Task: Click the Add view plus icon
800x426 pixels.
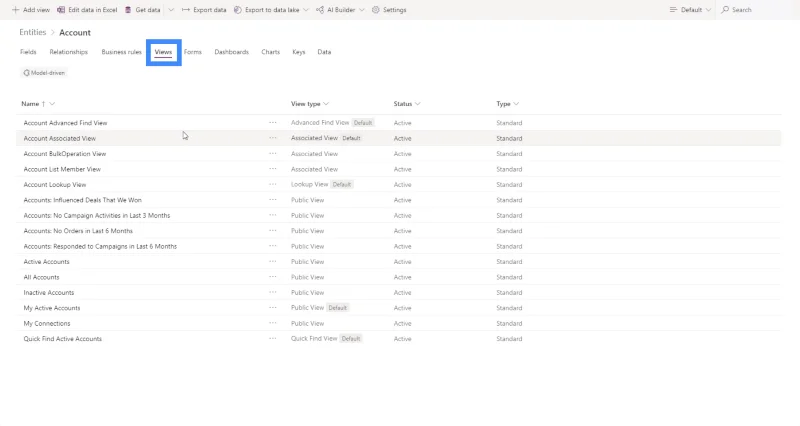Action: tap(15, 10)
